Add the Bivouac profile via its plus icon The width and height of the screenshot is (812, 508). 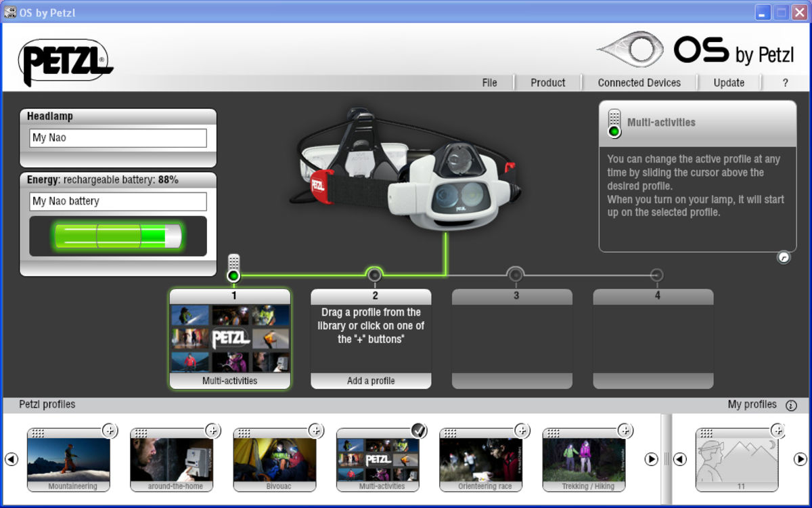pyautogui.click(x=315, y=430)
